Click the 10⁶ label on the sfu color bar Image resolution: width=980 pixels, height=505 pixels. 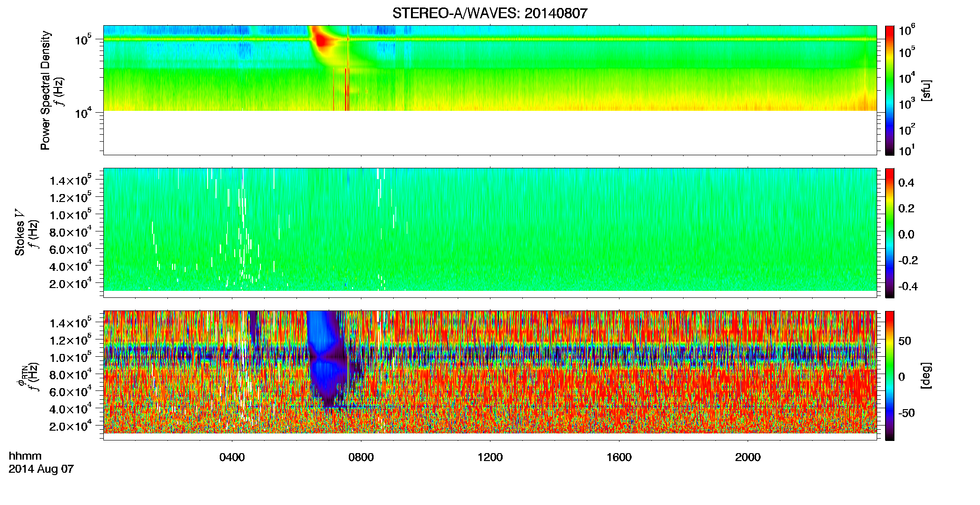coord(907,31)
